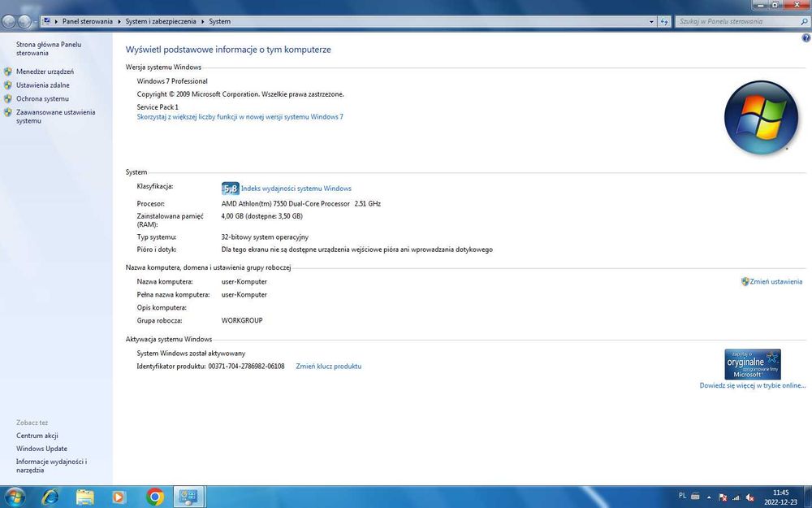
Task: Launch Internet Explorer from taskbar
Action: click(x=50, y=497)
